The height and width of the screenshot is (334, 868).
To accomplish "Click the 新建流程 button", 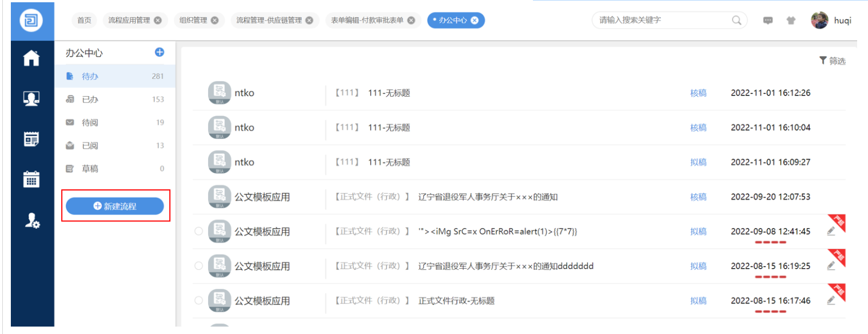I will coord(115,206).
